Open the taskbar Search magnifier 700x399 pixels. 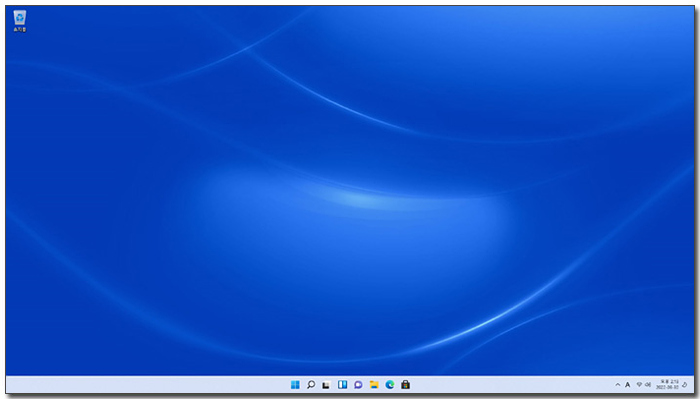tap(311, 385)
